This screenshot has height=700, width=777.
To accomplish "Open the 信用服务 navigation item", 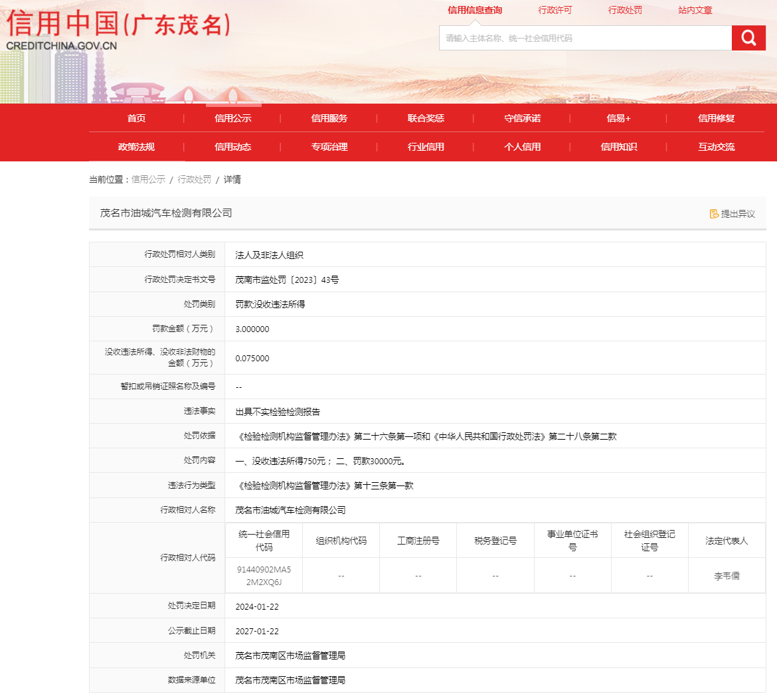I will (329, 118).
